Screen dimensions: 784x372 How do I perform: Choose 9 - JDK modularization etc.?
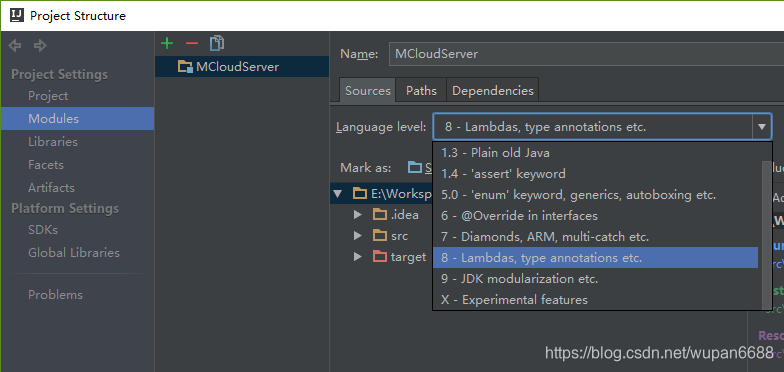tap(596, 278)
